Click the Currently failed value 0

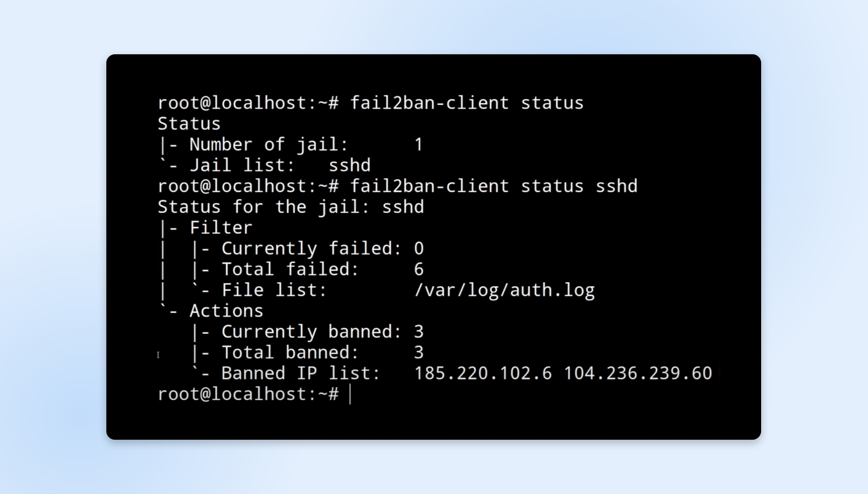419,249
